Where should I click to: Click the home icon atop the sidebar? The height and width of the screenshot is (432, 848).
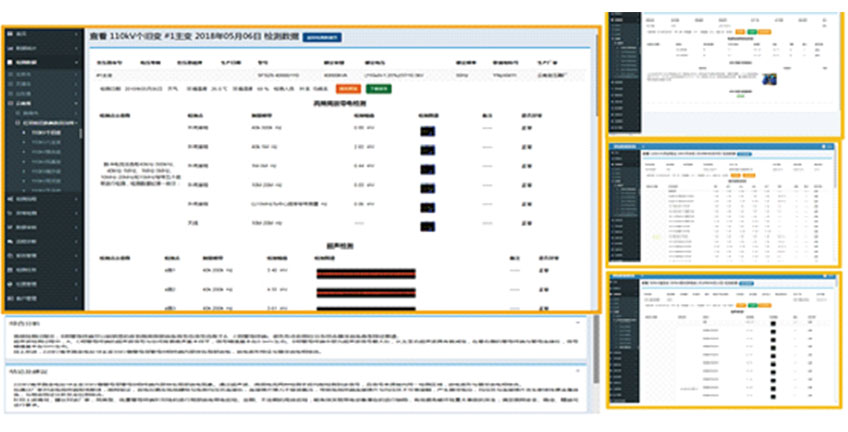pyautogui.click(x=9, y=34)
